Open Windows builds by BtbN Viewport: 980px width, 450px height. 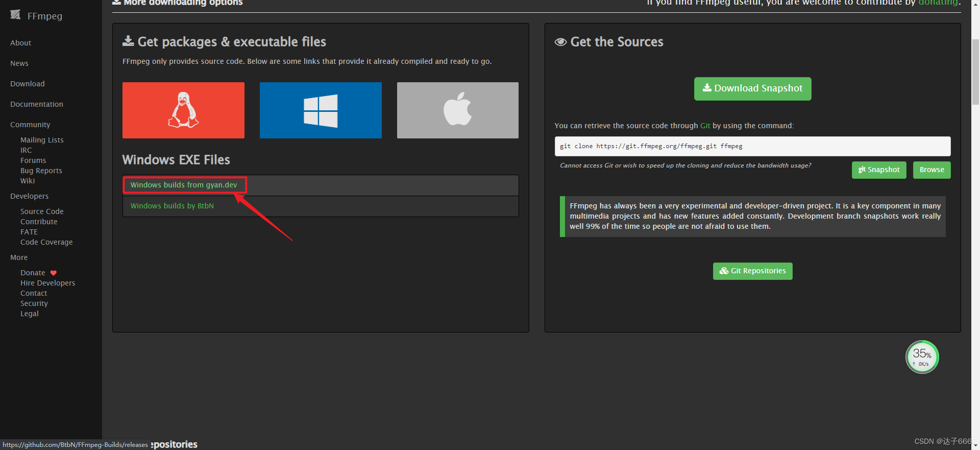(x=172, y=206)
